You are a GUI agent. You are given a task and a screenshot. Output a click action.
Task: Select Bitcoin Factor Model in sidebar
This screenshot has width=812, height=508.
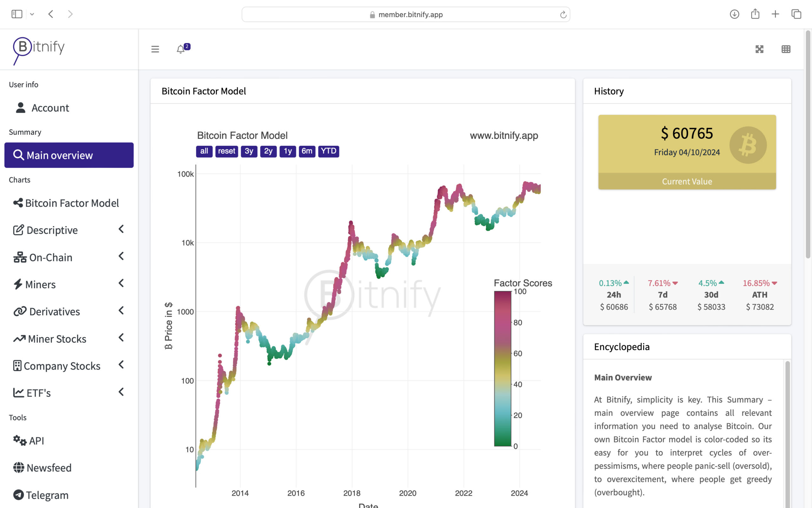coord(72,203)
